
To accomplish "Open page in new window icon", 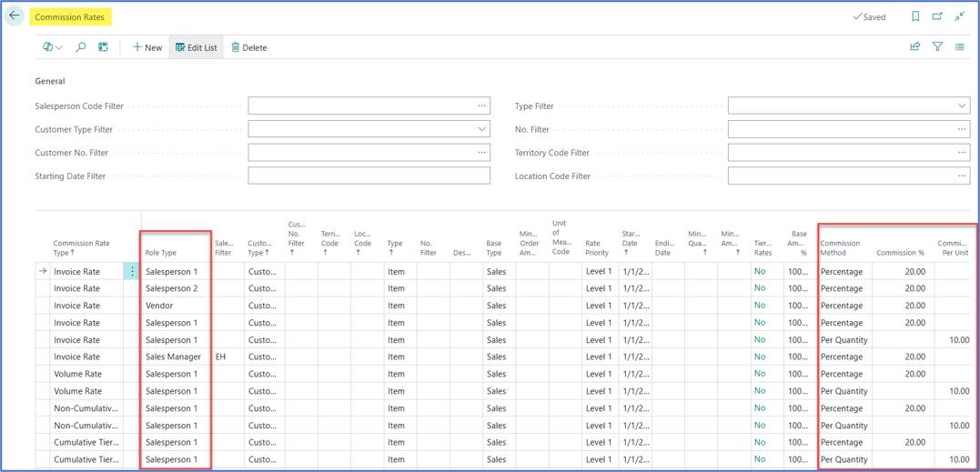I will pyautogui.click(x=937, y=17).
